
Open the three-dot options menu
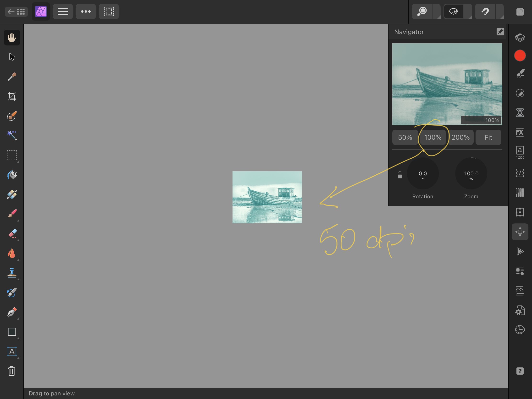(86, 11)
